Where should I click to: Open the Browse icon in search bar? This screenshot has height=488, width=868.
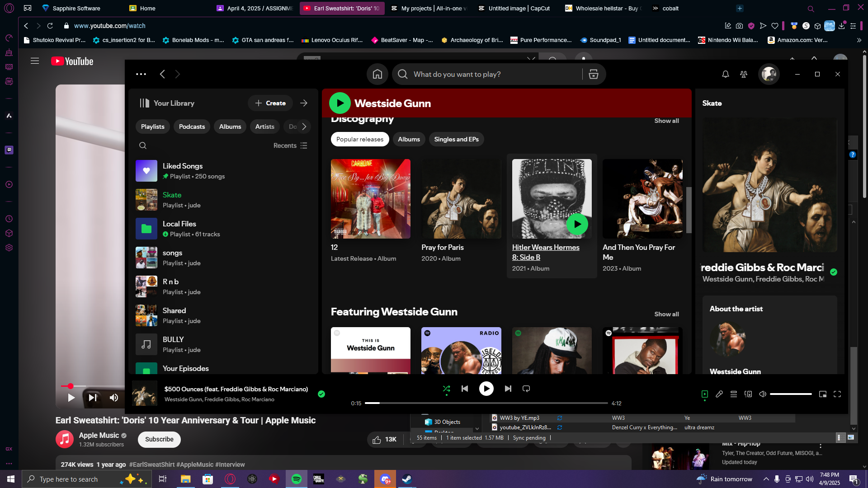click(x=594, y=74)
